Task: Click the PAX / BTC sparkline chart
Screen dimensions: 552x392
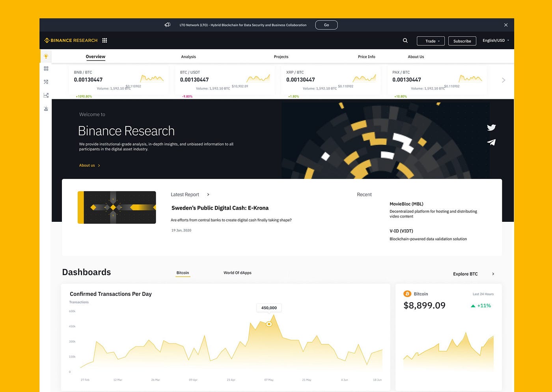Action: point(470,78)
